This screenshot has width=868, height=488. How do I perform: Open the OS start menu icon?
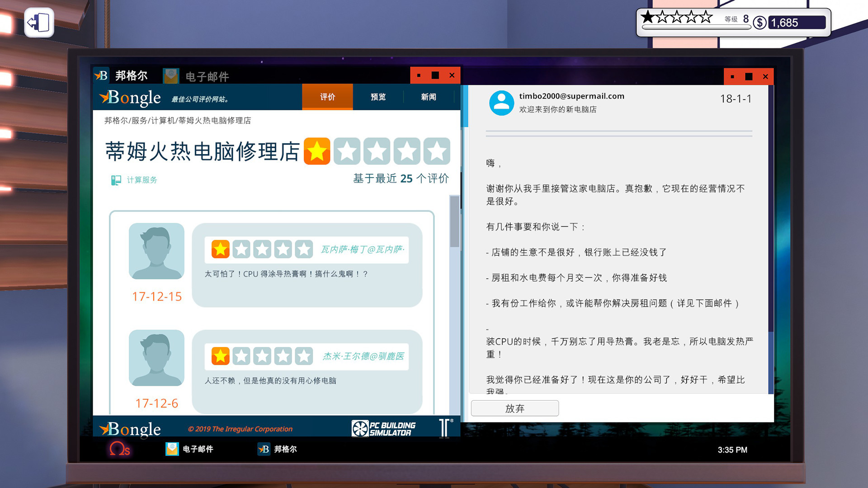pos(119,449)
